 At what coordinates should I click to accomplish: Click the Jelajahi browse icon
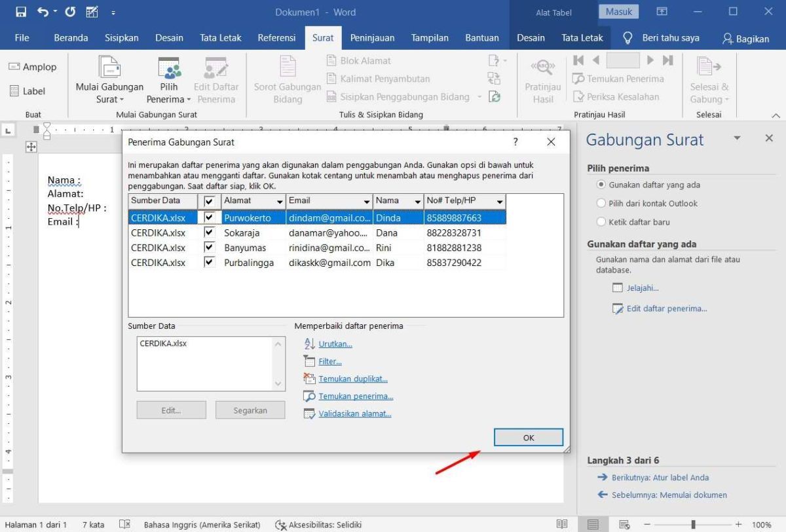click(x=618, y=288)
